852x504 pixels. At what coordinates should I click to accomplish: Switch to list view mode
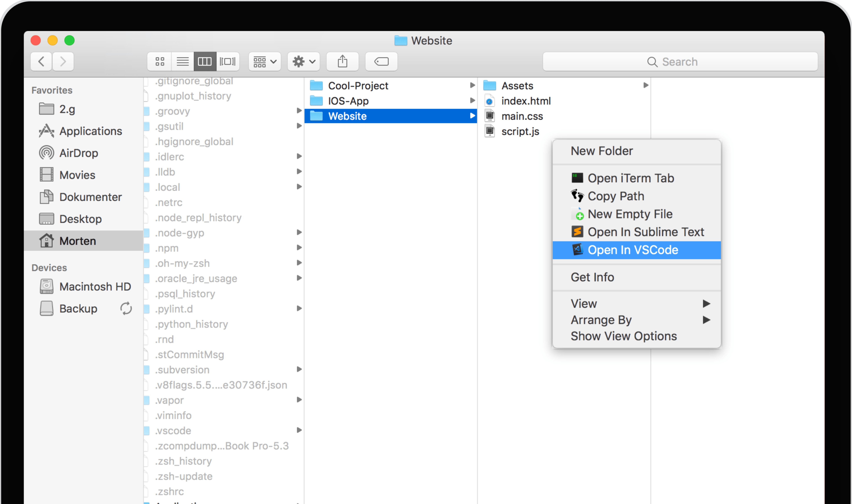point(182,61)
